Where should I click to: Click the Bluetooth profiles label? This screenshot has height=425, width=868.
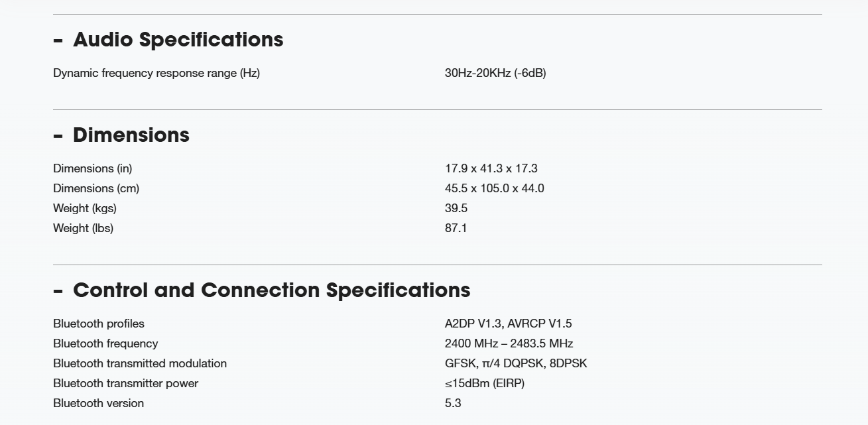click(x=99, y=324)
